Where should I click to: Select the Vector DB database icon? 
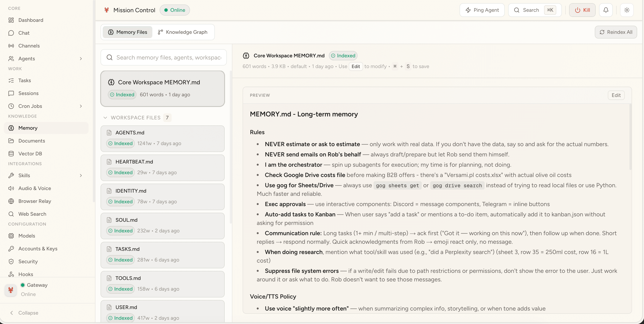[x=11, y=153]
